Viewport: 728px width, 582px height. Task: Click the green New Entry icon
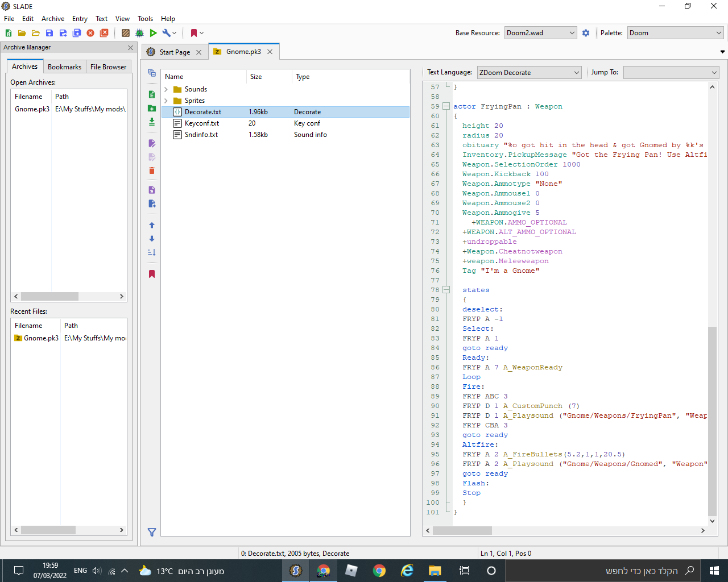(x=152, y=94)
